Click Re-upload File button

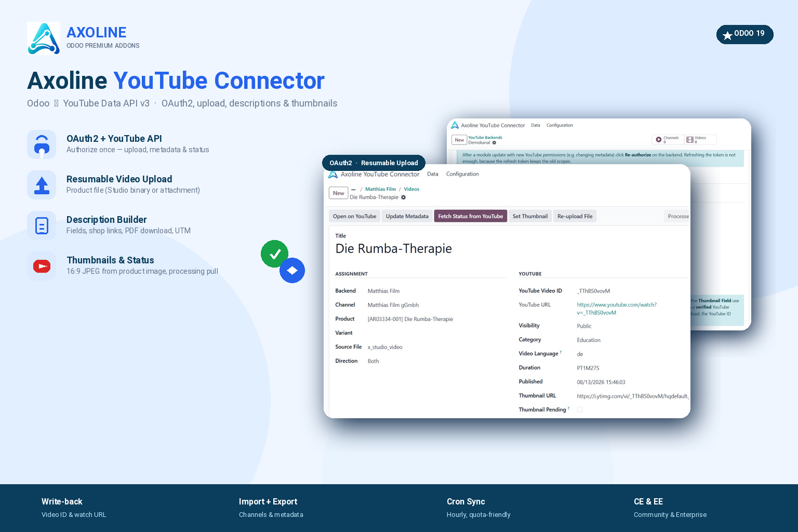coord(575,216)
